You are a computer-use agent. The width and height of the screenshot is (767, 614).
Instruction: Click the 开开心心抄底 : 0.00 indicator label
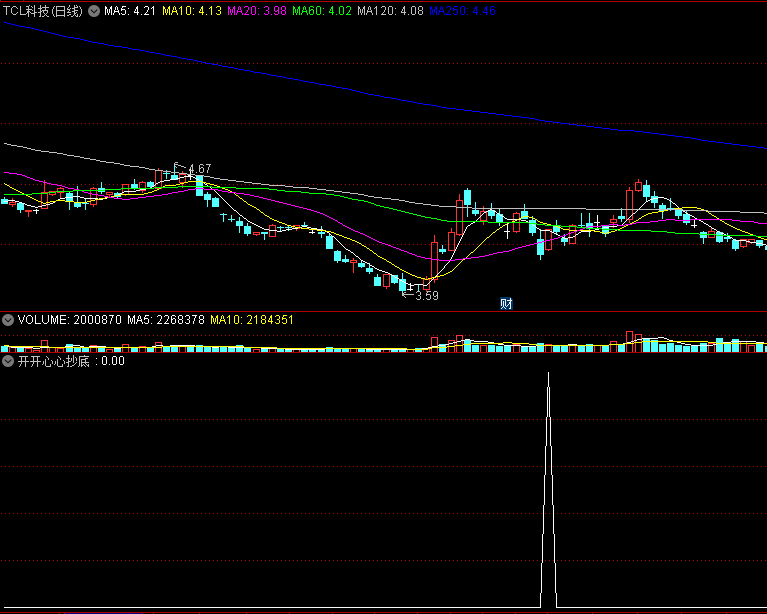[x=71, y=362]
